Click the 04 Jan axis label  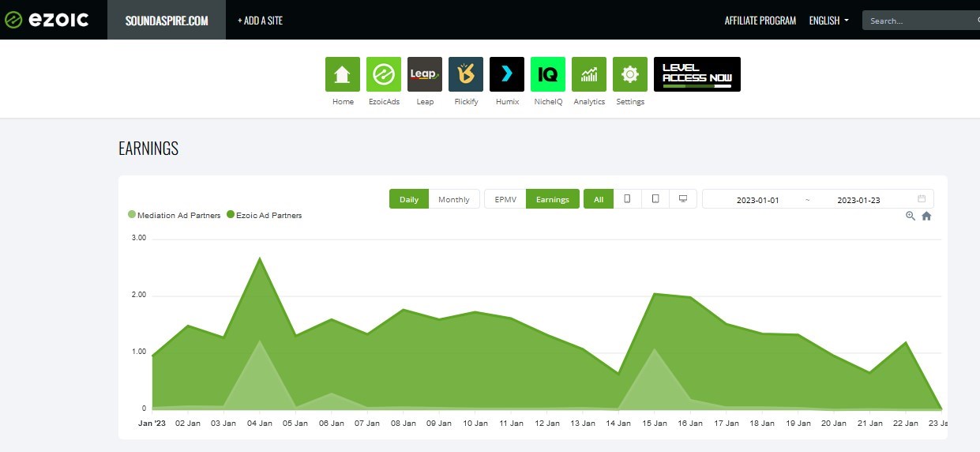click(260, 424)
